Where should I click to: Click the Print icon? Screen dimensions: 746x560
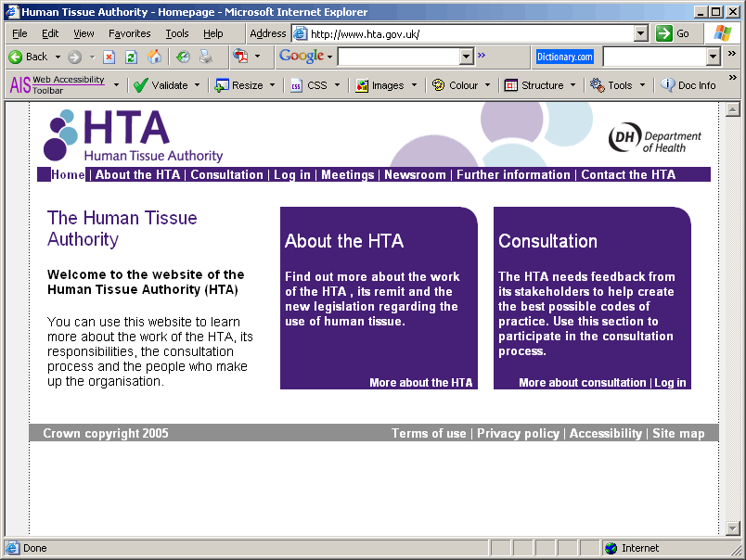tap(206, 57)
